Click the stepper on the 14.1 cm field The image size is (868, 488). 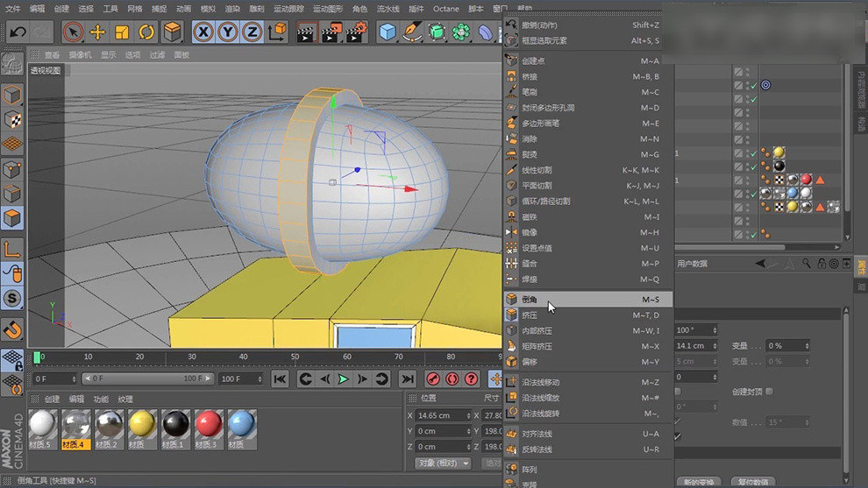[715, 346]
